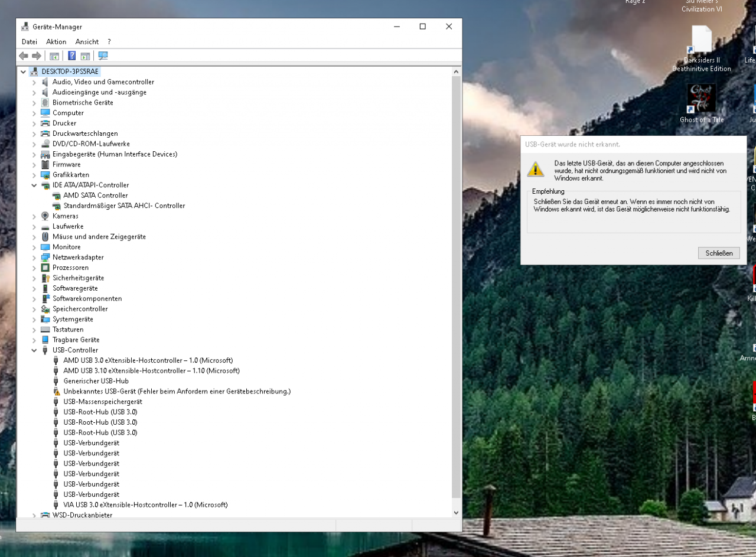Open the ? help menu
The image size is (756, 557).
pyautogui.click(x=109, y=42)
